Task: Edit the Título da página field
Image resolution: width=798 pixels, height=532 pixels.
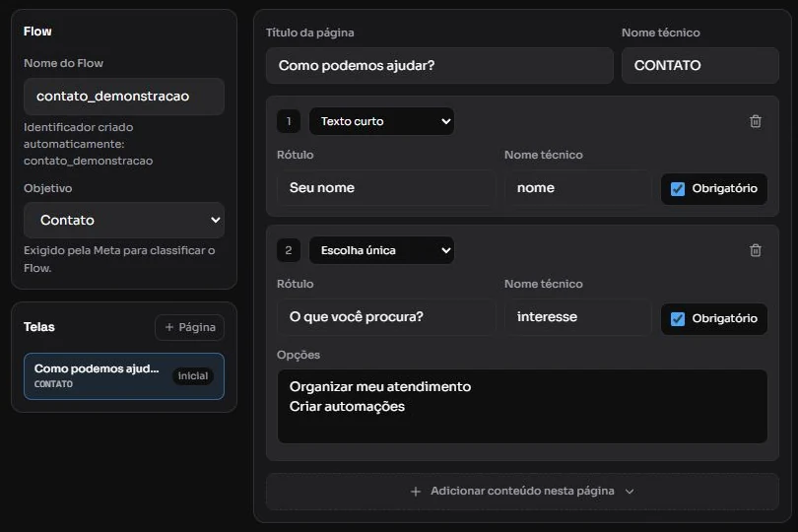Action: [x=439, y=66]
